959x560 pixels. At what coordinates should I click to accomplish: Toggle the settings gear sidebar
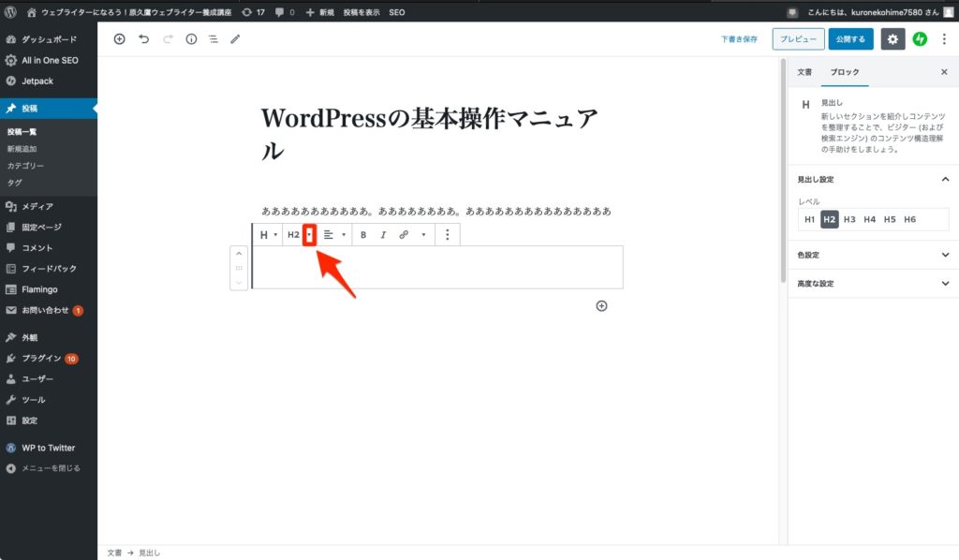893,39
